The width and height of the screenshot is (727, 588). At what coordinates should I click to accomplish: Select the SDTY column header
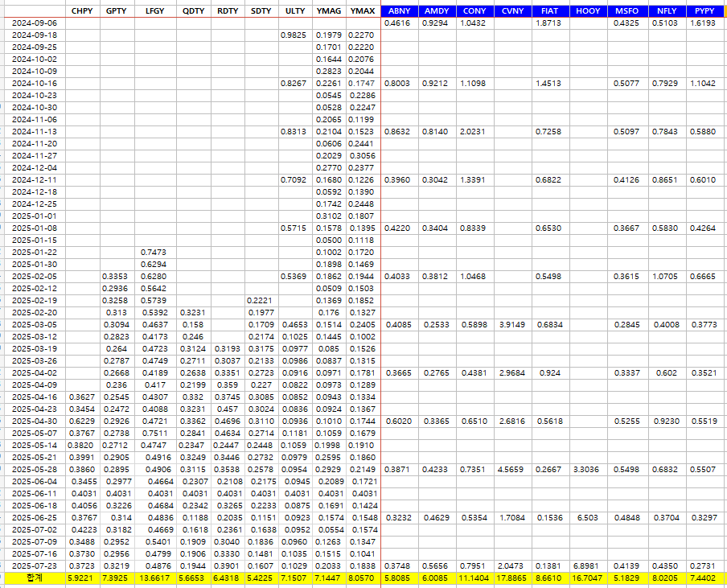click(x=261, y=11)
